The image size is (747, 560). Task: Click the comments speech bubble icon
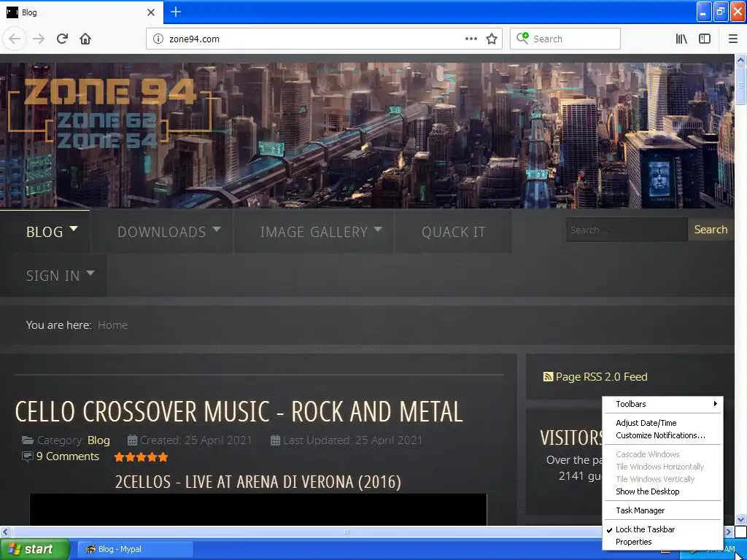(x=28, y=456)
